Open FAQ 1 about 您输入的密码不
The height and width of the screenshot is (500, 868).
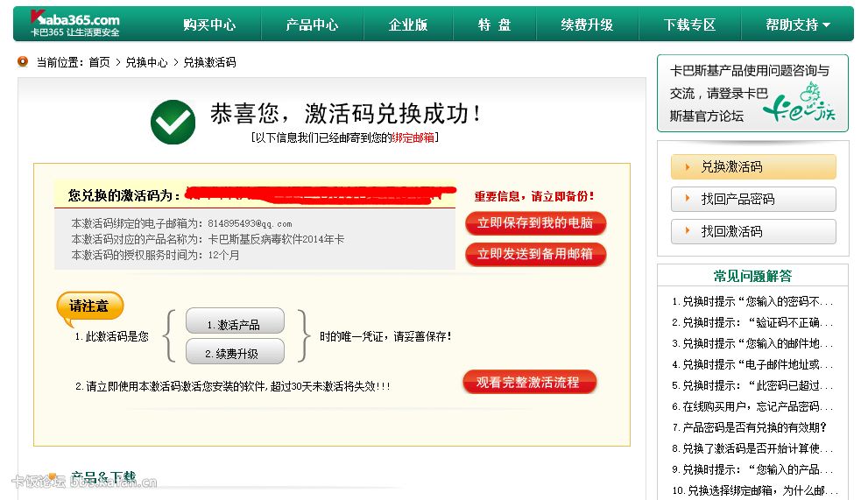(752, 302)
